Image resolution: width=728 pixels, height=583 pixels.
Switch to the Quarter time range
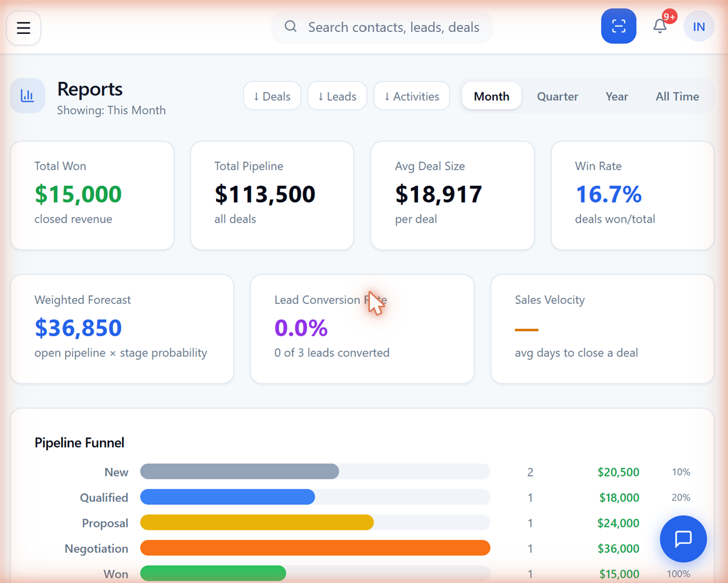[558, 96]
